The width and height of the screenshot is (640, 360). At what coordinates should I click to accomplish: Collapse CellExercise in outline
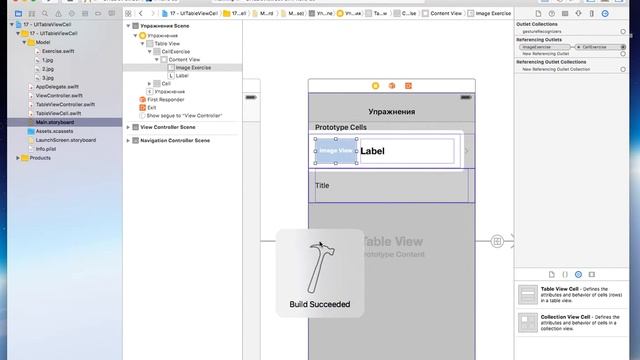click(x=149, y=52)
